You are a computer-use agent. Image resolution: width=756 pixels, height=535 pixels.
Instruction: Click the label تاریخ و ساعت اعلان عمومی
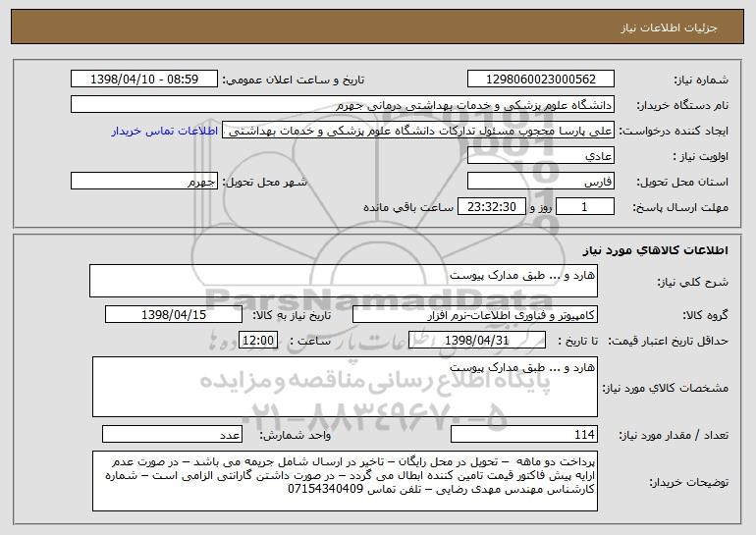coord(294,80)
